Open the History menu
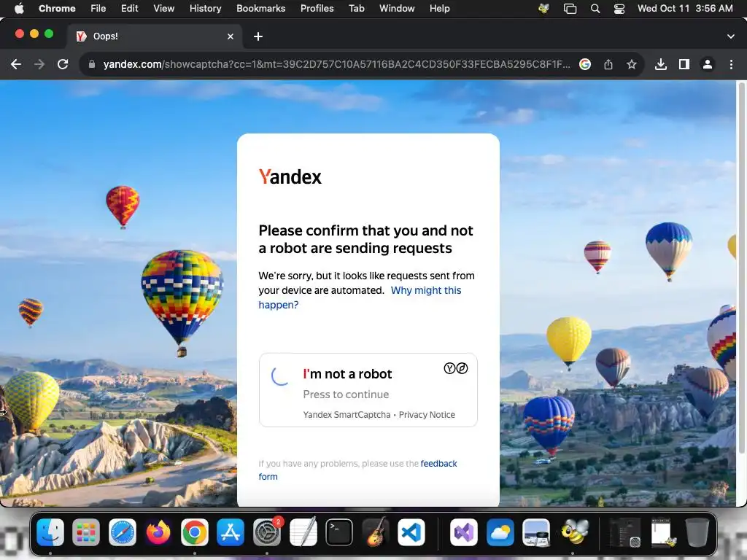 click(205, 8)
